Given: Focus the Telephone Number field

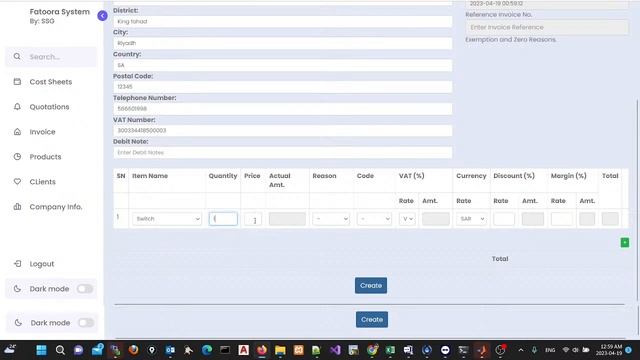Looking at the screenshot, I should [x=282, y=109].
